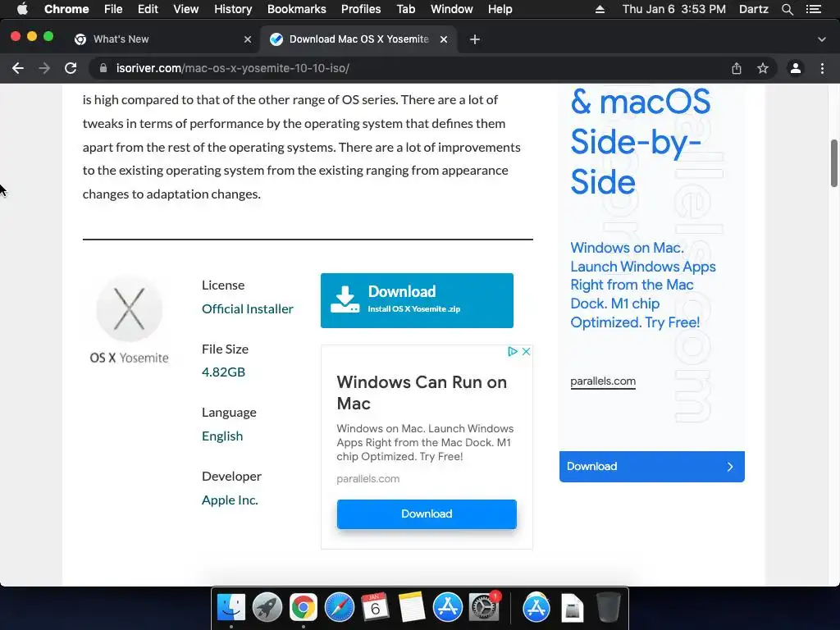Click the Apple Inc. developer value
Screen dimensions: 840x630
[x=230, y=500]
